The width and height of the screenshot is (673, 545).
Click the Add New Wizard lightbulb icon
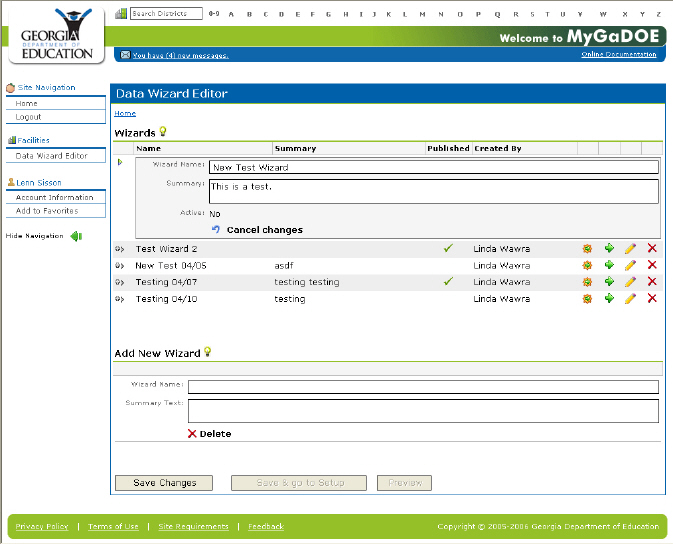coord(208,352)
